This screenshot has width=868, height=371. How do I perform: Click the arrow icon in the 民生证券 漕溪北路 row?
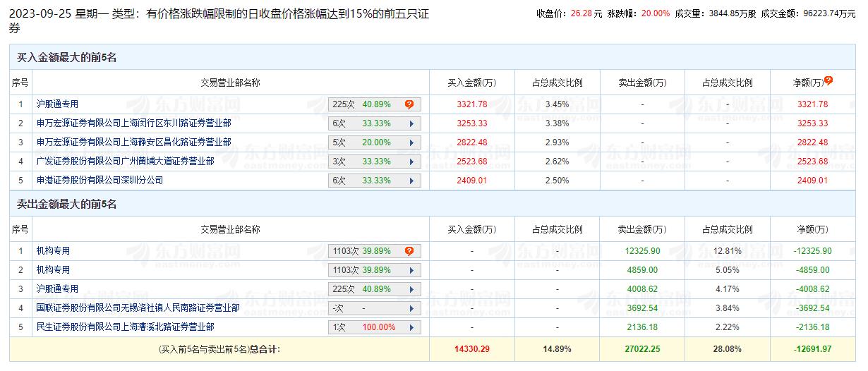[411, 327]
